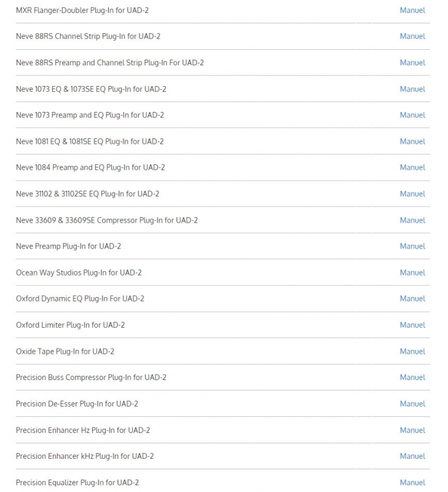Open Manuel for Precision Enhancer kHz Plug-In
Viewport: 448px width, 492px height.
[x=412, y=456]
